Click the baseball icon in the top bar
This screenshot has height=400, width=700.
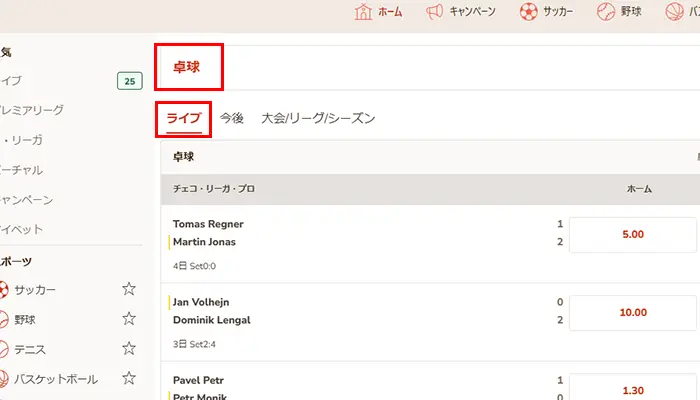[606, 12]
